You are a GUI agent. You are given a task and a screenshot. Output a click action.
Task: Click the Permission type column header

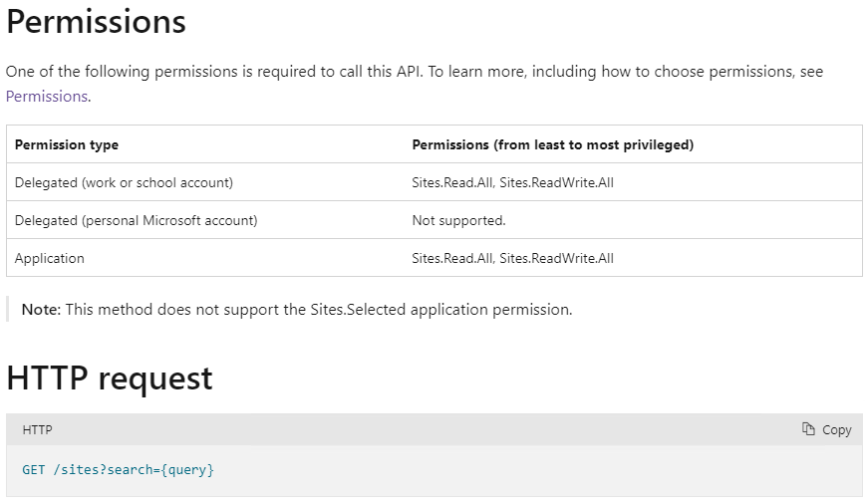(x=67, y=144)
